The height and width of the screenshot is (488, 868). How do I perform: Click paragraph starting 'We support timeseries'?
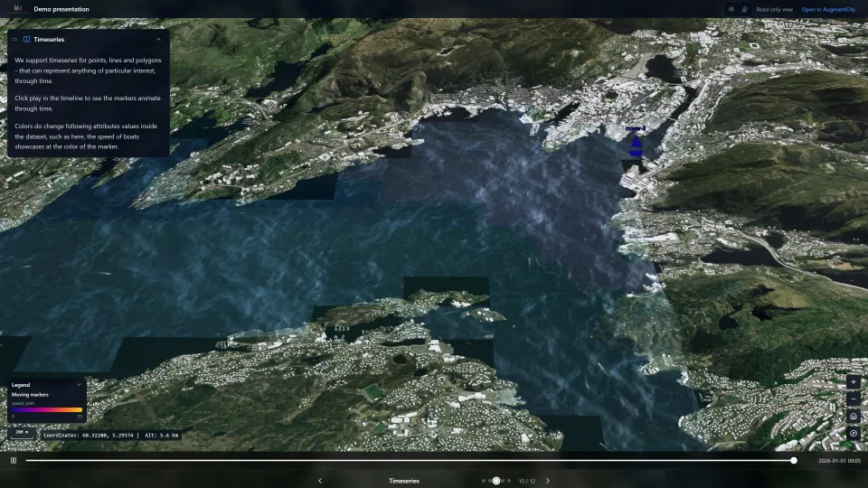pos(88,70)
